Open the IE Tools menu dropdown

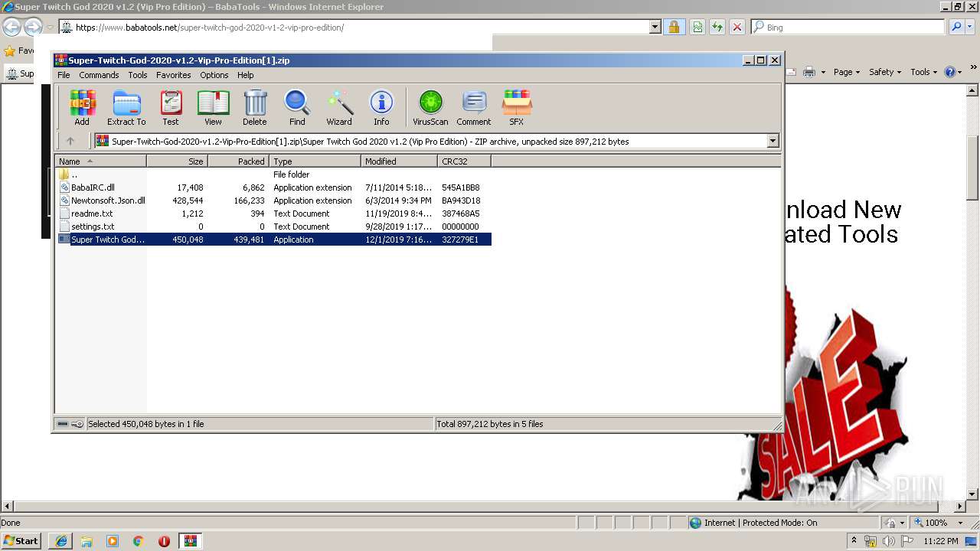tap(924, 72)
